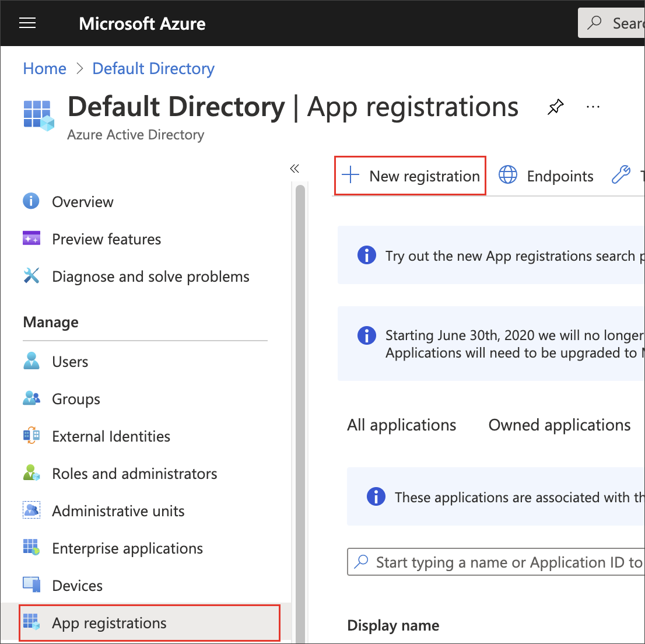Pin the App registrations page
Viewport: 645px width, 644px height.
pyautogui.click(x=555, y=107)
